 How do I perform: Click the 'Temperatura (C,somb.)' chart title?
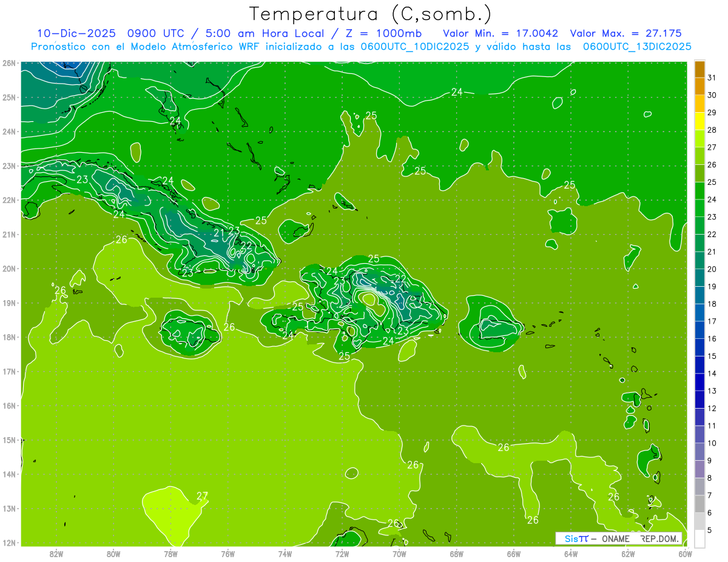tap(370, 14)
